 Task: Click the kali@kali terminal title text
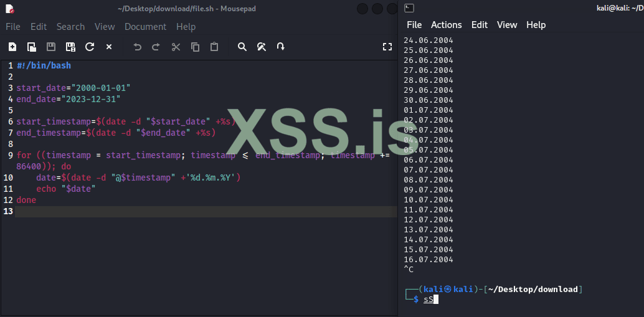coord(620,8)
